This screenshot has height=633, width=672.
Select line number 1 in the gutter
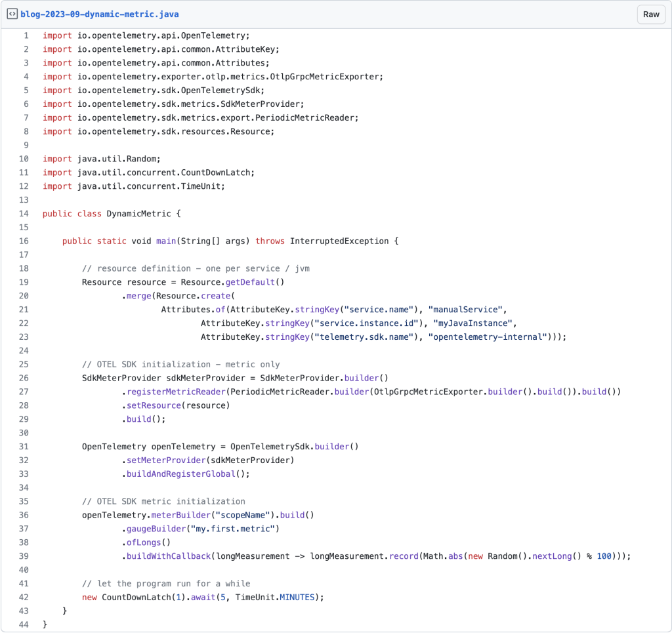(x=24, y=35)
